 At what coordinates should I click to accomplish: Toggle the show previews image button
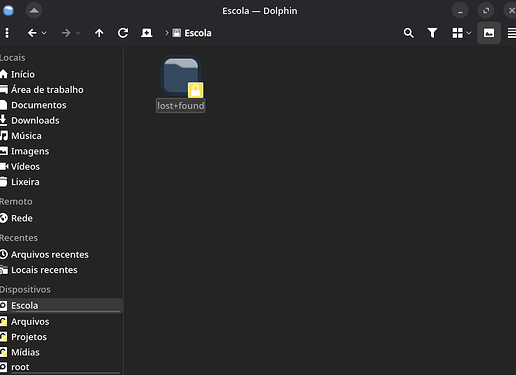pyautogui.click(x=489, y=33)
